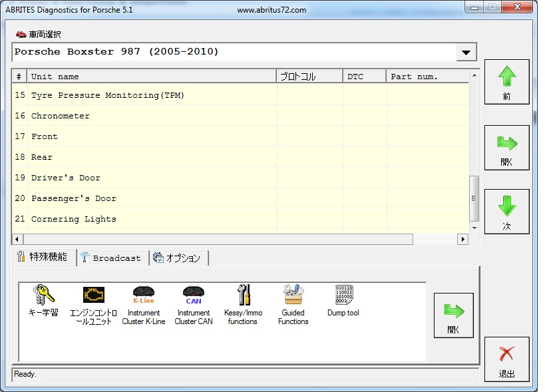This screenshot has height=392, width=545.
Task: Select the Passenger's Door unit row
Action: (240, 198)
